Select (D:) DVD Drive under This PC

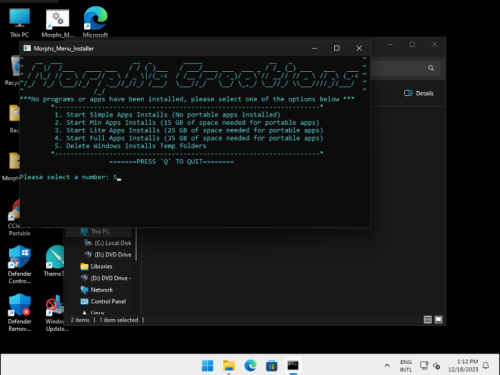[x=108, y=255]
